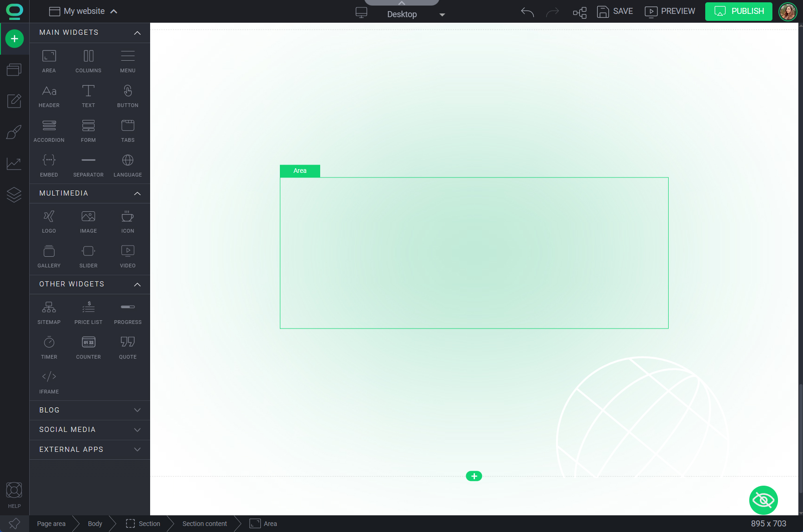The width and height of the screenshot is (803, 532).
Task: Click the site logo in top corner
Action: click(14, 11)
